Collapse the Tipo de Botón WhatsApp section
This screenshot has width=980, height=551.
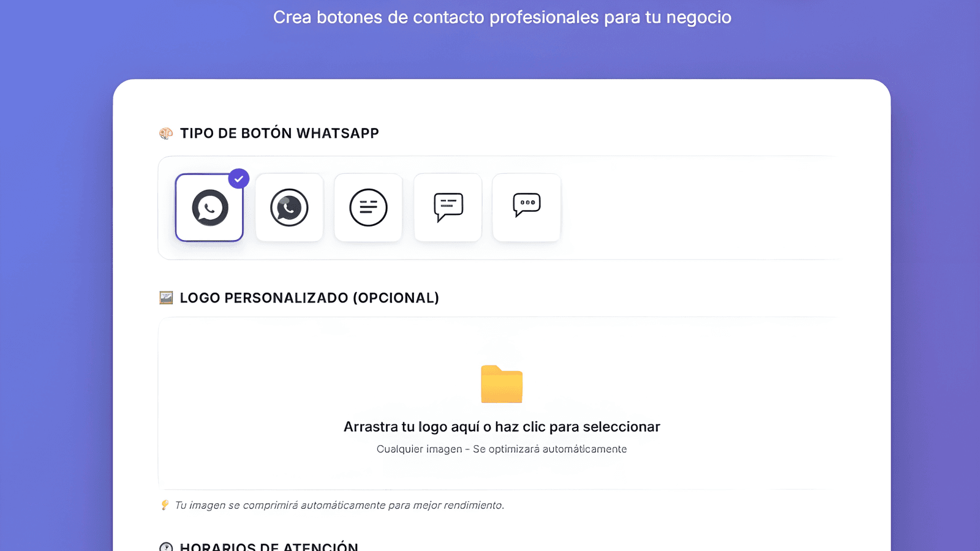pos(279,133)
